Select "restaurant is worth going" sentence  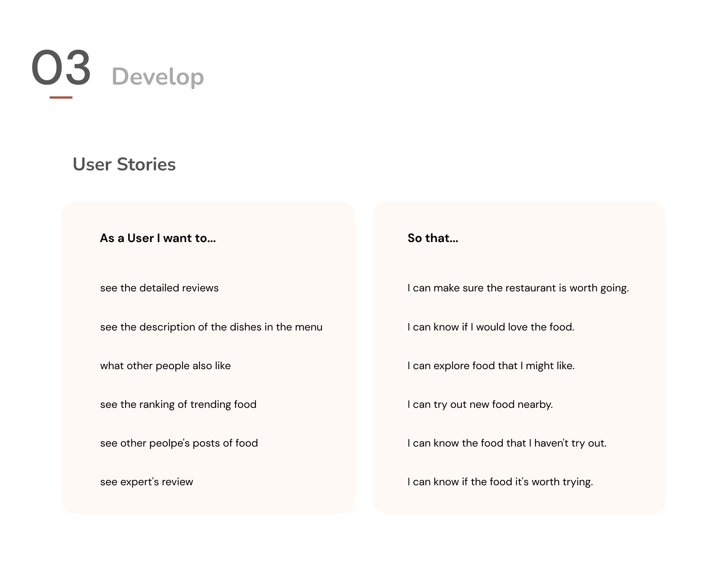click(x=518, y=288)
